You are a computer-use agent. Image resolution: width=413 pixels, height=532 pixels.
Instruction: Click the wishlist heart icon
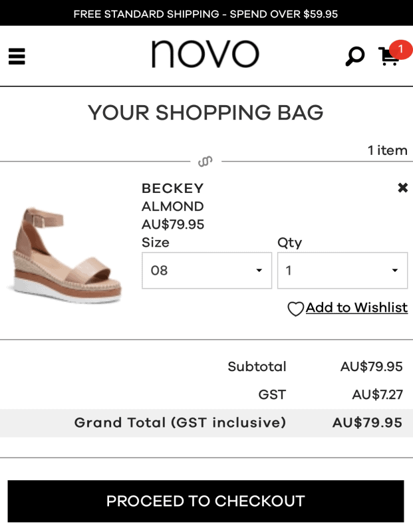tap(295, 309)
